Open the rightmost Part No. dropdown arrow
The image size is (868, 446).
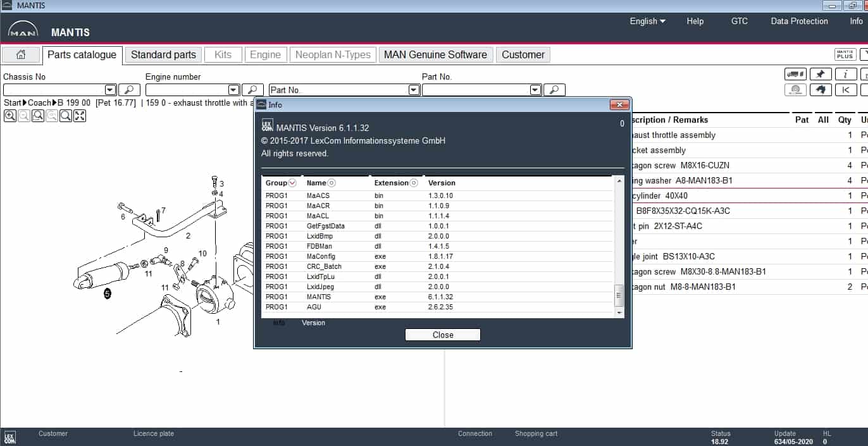point(536,90)
